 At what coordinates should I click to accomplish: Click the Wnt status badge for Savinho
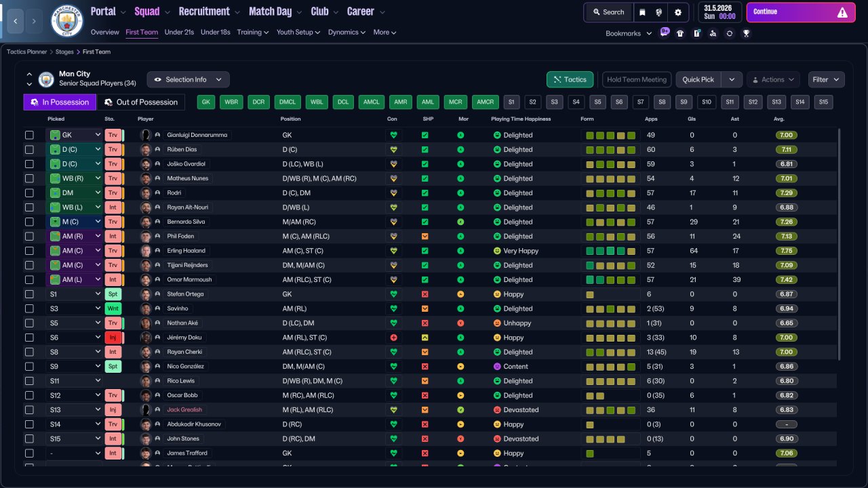point(113,308)
